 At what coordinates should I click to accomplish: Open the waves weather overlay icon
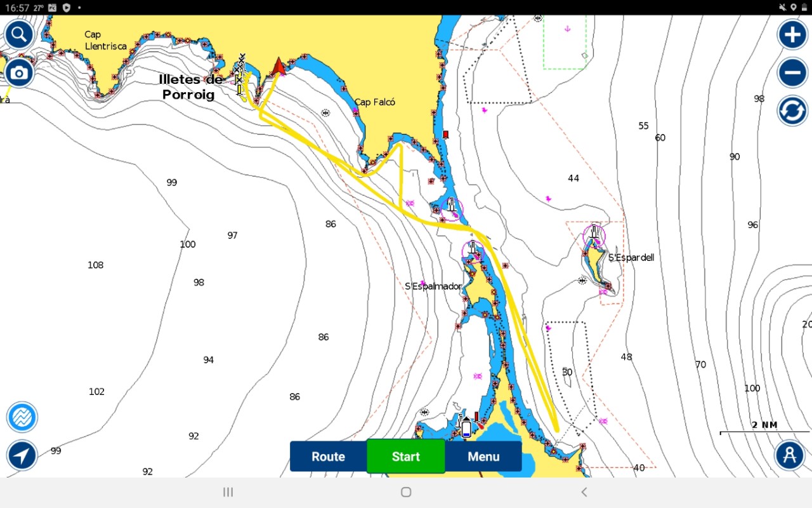[x=22, y=417]
